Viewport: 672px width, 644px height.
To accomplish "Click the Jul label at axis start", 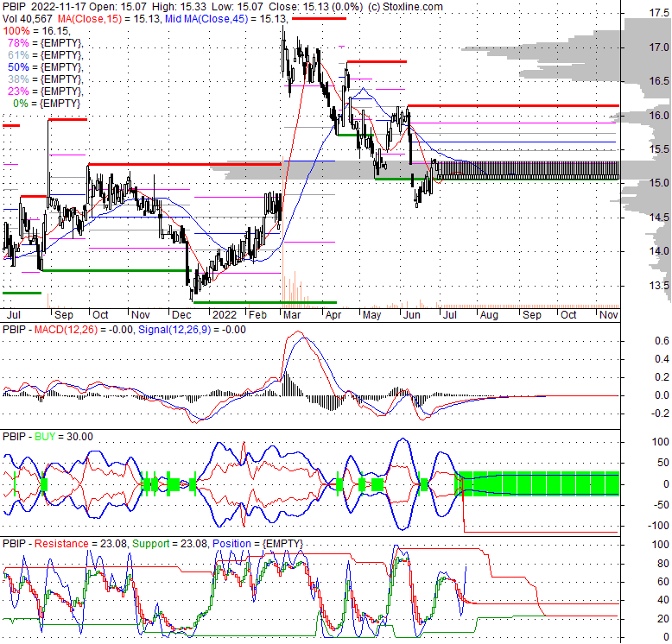I will tap(14, 315).
